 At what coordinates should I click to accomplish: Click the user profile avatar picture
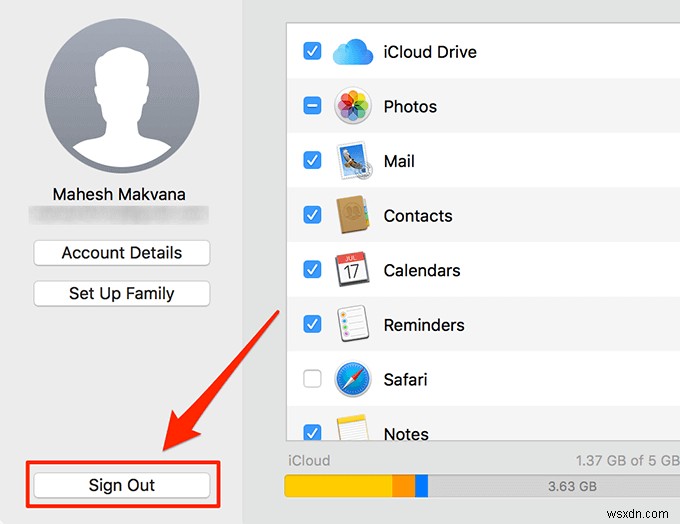pos(122,95)
